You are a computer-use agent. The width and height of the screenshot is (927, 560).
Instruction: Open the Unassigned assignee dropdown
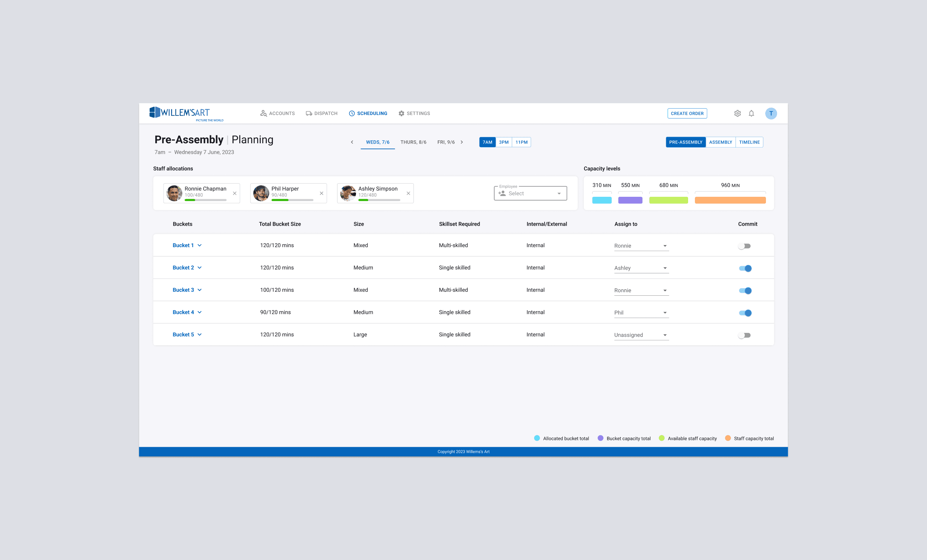coord(641,335)
